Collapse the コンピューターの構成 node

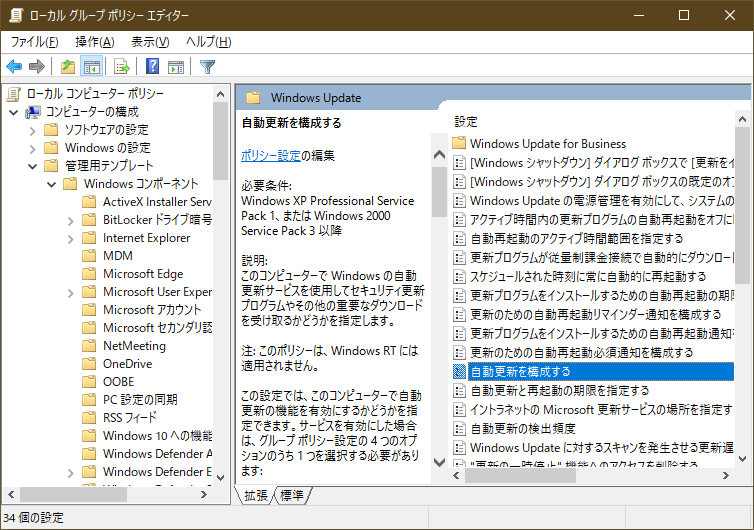(14, 113)
